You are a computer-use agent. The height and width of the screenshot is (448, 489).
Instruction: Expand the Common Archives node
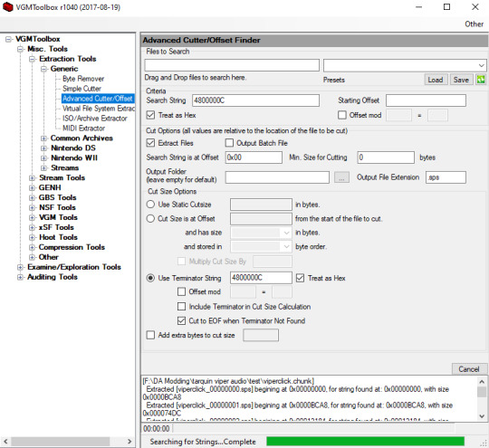pyautogui.click(x=43, y=138)
